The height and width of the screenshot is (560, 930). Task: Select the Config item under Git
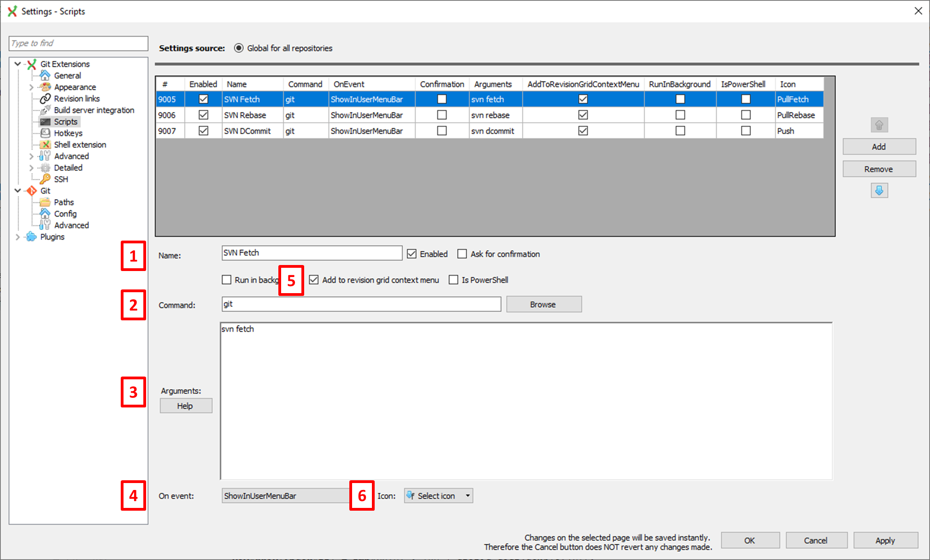tap(65, 214)
